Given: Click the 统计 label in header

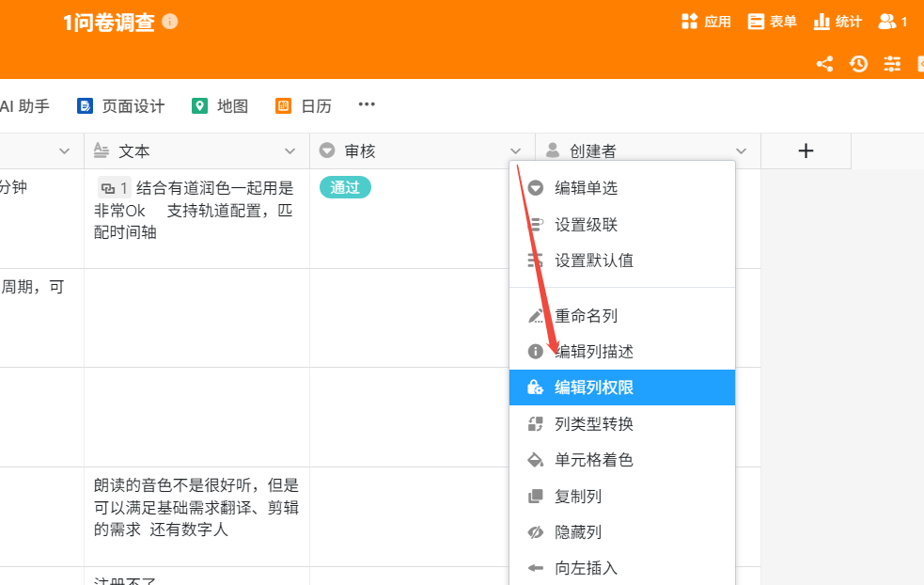Looking at the screenshot, I should tap(849, 22).
